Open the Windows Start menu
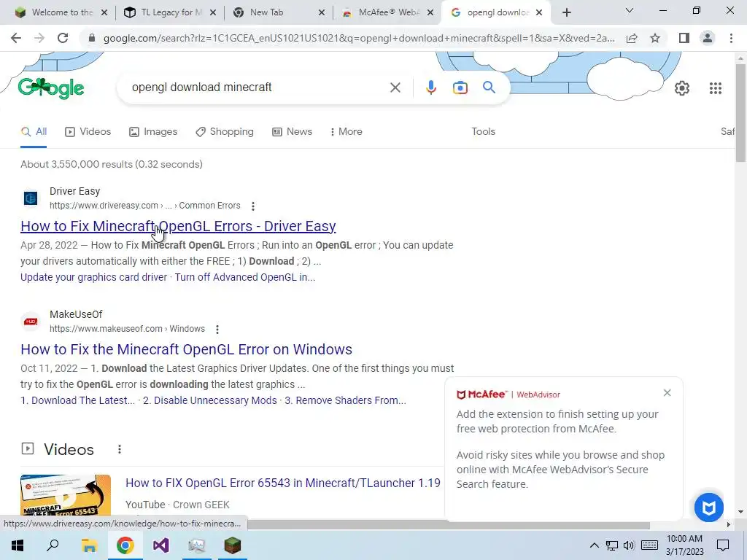 (18, 545)
